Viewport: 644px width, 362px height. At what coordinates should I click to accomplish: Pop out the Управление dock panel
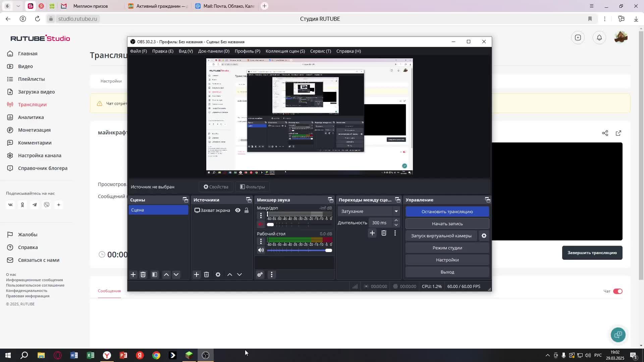[488, 200]
